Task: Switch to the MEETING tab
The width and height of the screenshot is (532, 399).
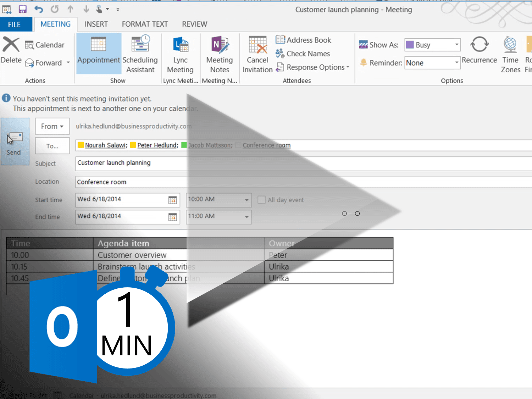Action: (x=55, y=24)
